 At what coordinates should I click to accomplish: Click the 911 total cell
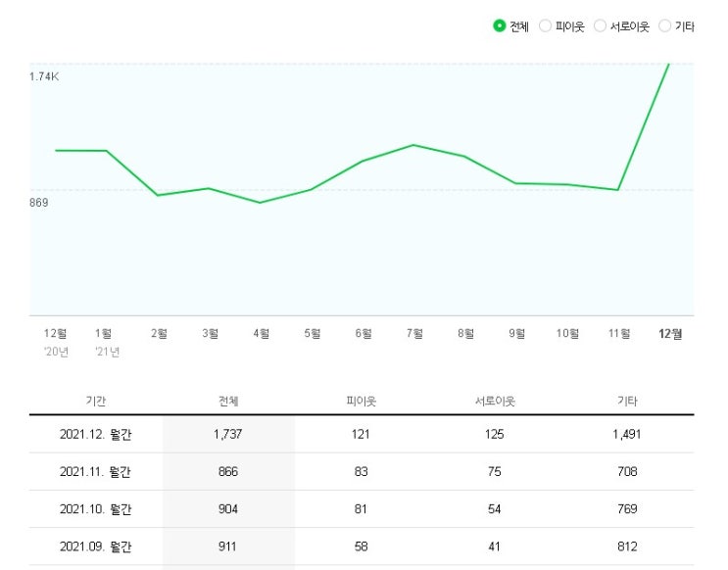click(x=227, y=546)
